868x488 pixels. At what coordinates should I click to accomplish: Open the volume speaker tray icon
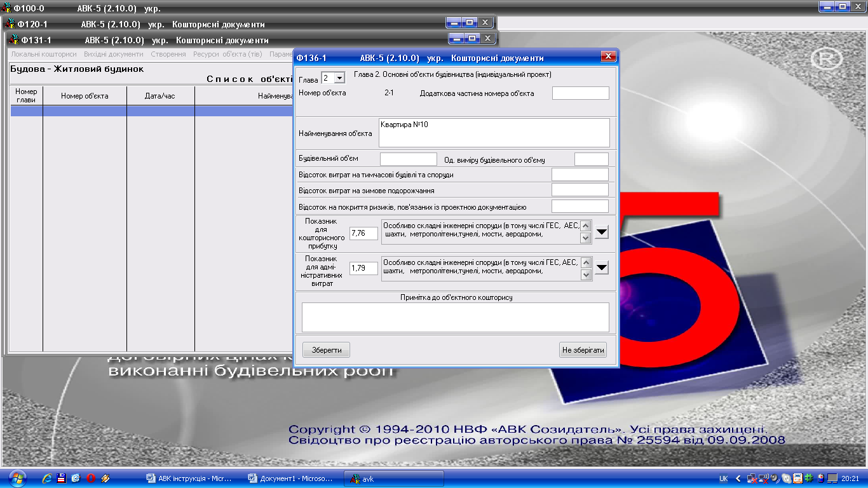pyautogui.click(x=775, y=478)
